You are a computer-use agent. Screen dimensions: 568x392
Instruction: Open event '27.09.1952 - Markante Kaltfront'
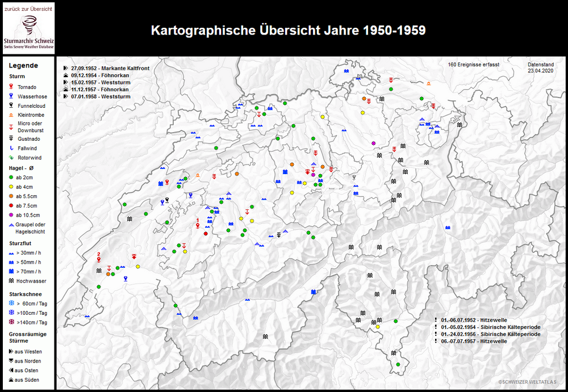point(110,68)
